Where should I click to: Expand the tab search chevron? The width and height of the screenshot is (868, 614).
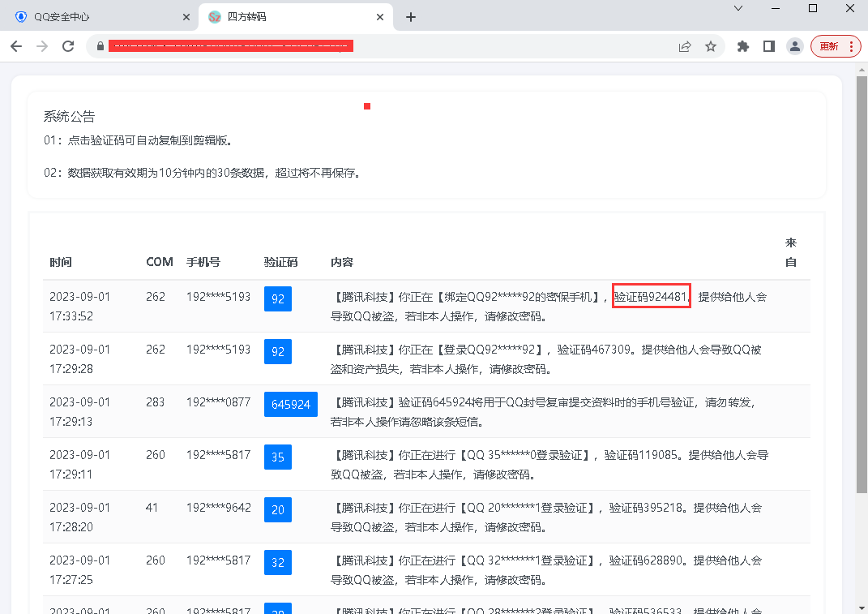(738, 8)
